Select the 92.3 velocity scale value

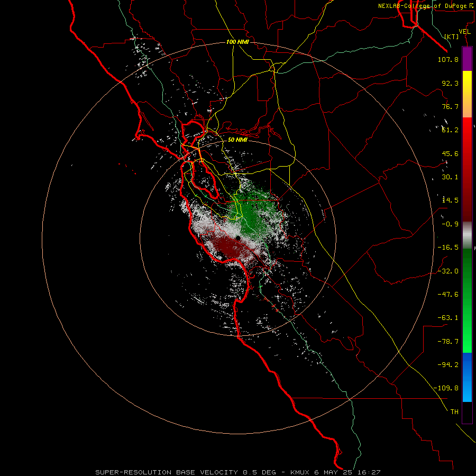tap(450, 83)
